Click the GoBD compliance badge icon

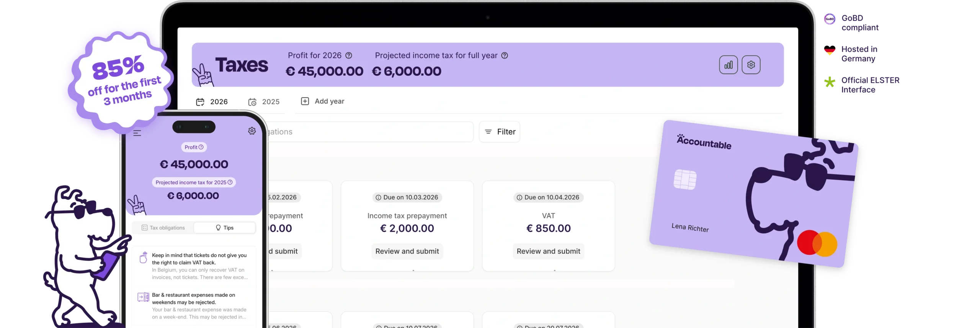click(830, 19)
